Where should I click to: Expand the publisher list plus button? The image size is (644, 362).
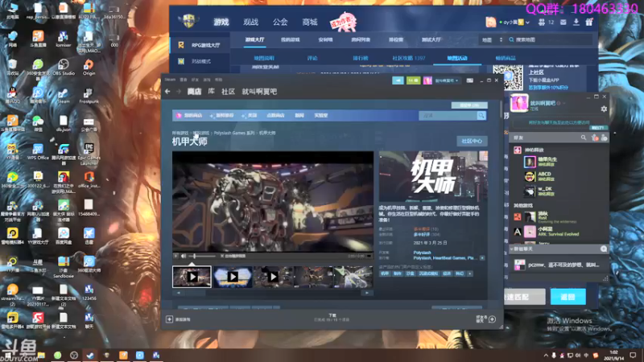482,258
